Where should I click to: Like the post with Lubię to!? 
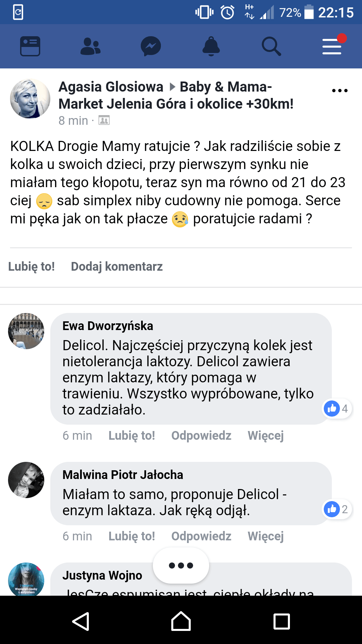coord(32,267)
